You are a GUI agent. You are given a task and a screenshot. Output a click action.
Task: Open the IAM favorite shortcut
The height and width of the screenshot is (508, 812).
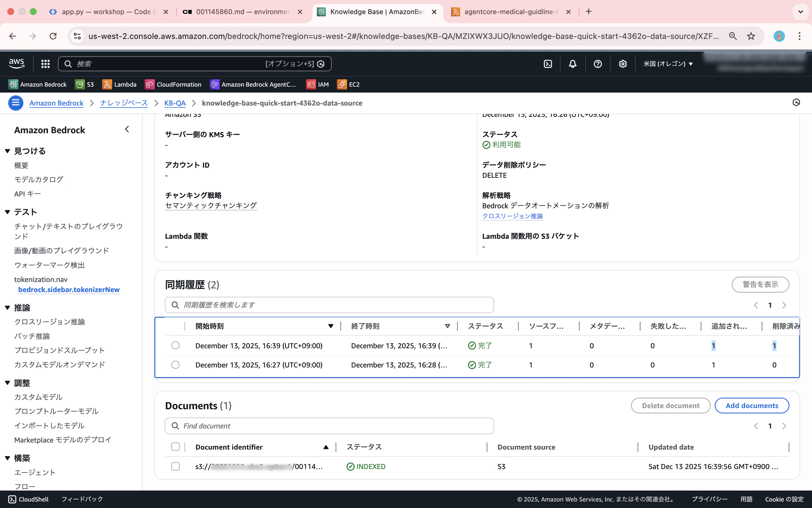click(x=317, y=84)
